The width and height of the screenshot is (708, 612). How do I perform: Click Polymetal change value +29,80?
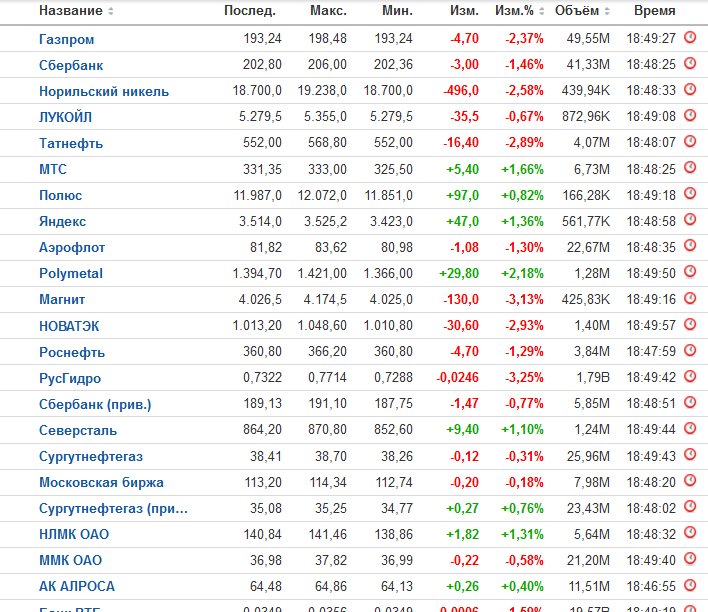click(459, 274)
